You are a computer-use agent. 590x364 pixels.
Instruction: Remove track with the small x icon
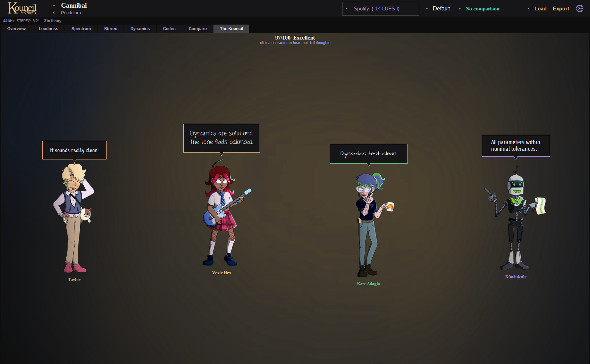click(x=54, y=13)
